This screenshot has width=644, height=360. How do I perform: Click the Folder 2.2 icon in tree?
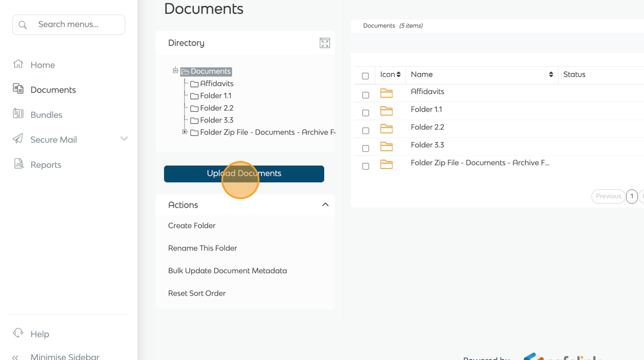(x=194, y=109)
